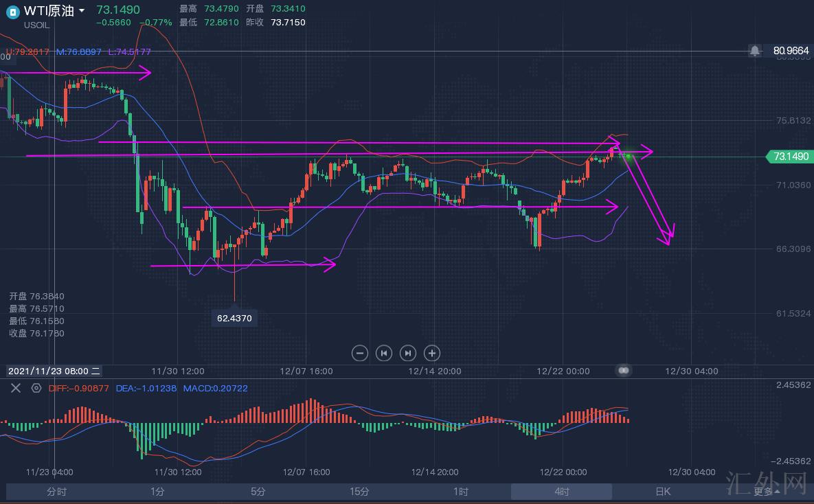Image resolution: width=814 pixels, height=504 pixels.
Task: Jump to previous candle with skip-back icon
Action: coord(384,353)
